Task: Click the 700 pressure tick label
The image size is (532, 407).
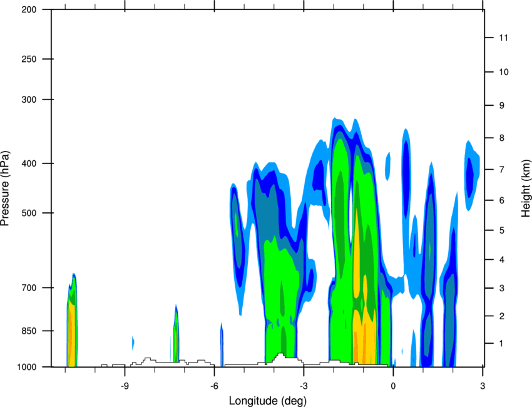Action: [29, 287]
